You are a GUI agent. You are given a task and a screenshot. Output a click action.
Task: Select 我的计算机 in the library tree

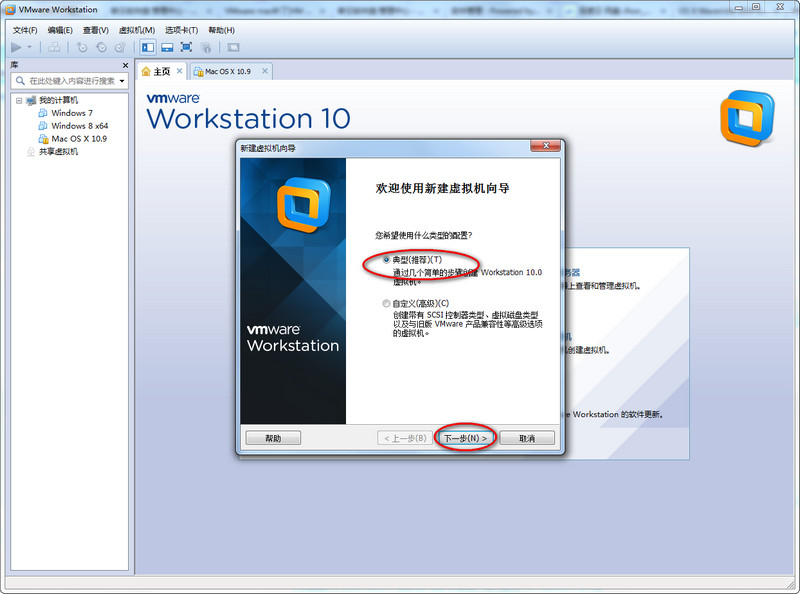[59, 100]
